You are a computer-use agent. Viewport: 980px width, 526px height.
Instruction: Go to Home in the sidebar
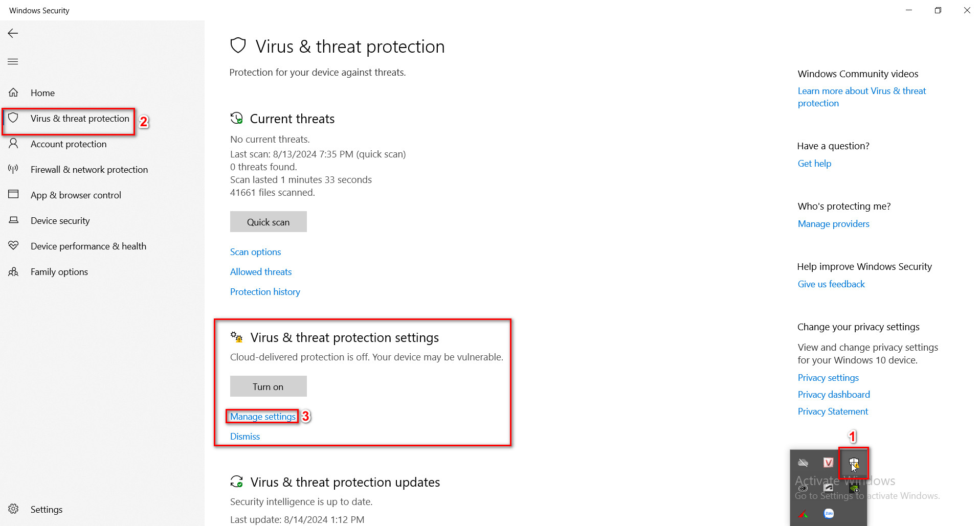(x=42, y=93)
